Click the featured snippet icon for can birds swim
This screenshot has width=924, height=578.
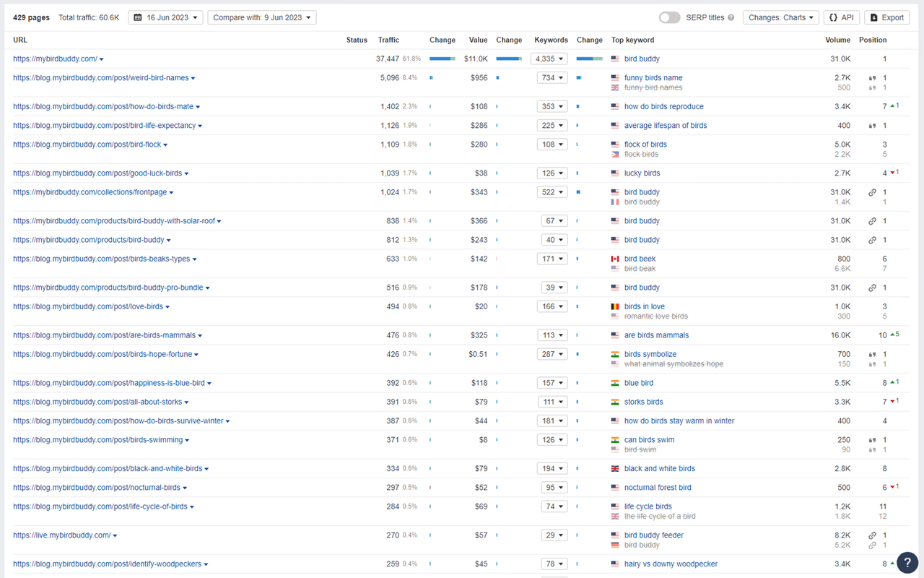pyautogui.click(x=872, y=440)
